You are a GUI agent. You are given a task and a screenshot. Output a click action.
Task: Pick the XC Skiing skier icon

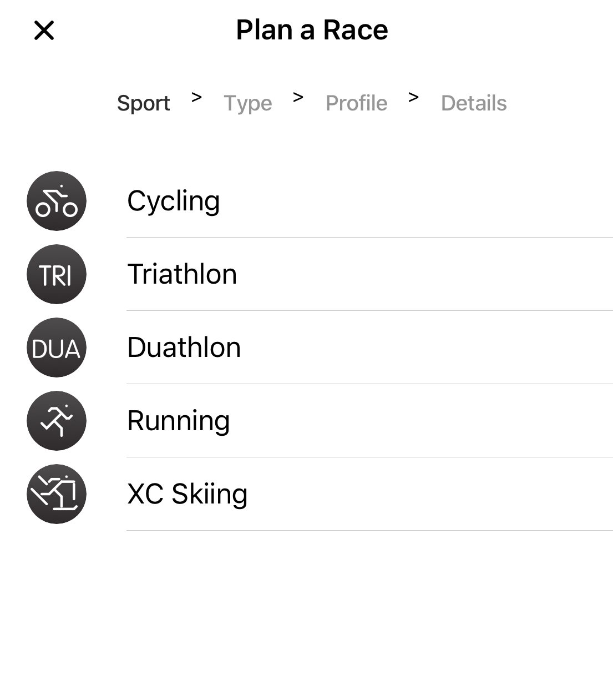pos(57,494)
